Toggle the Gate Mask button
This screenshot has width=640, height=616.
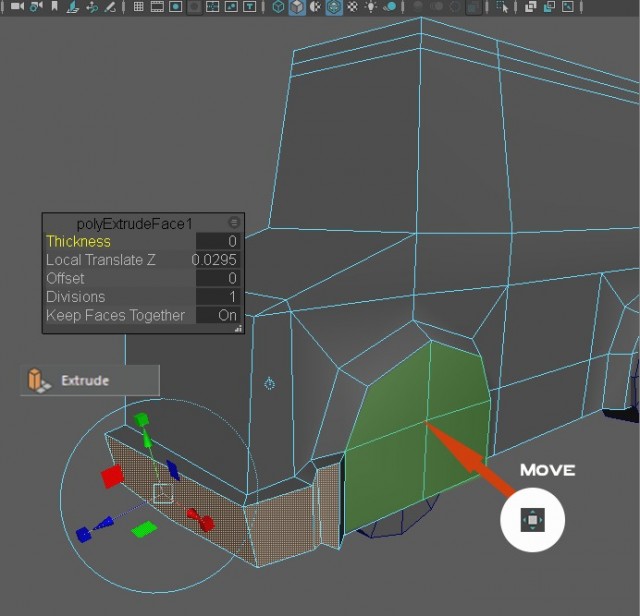coord(195,7)
